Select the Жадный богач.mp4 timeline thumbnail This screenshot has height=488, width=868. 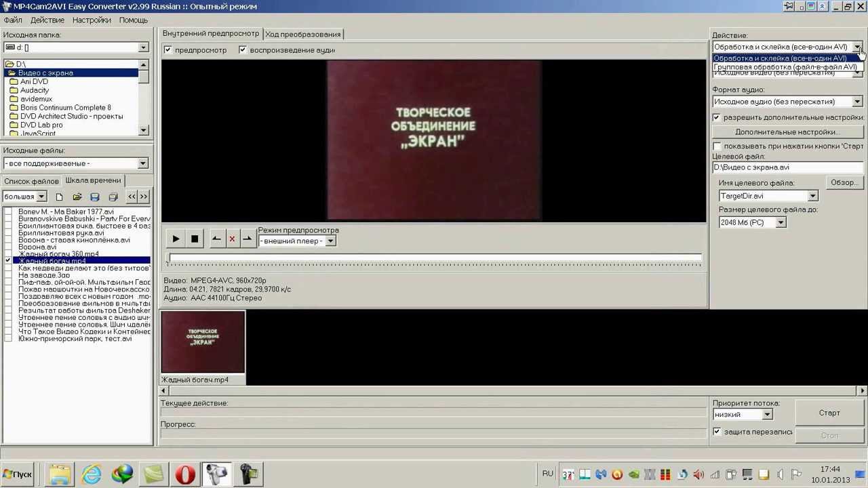coord(203,342)
